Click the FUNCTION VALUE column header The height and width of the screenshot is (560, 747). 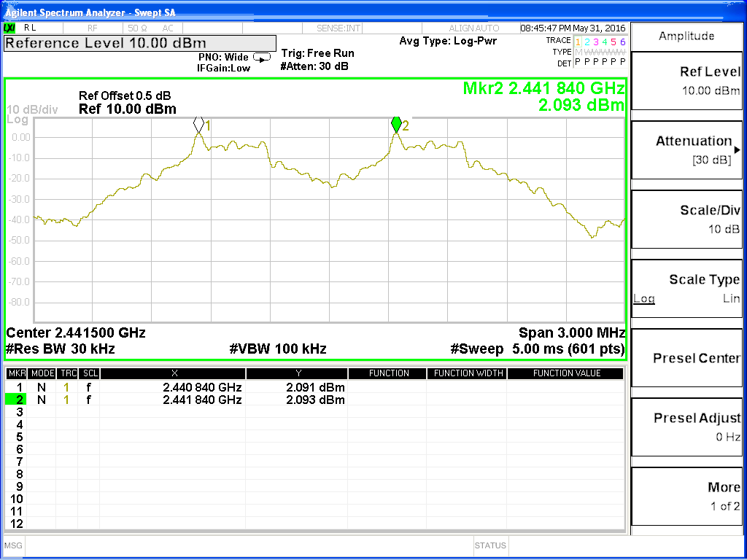(566, 374)
